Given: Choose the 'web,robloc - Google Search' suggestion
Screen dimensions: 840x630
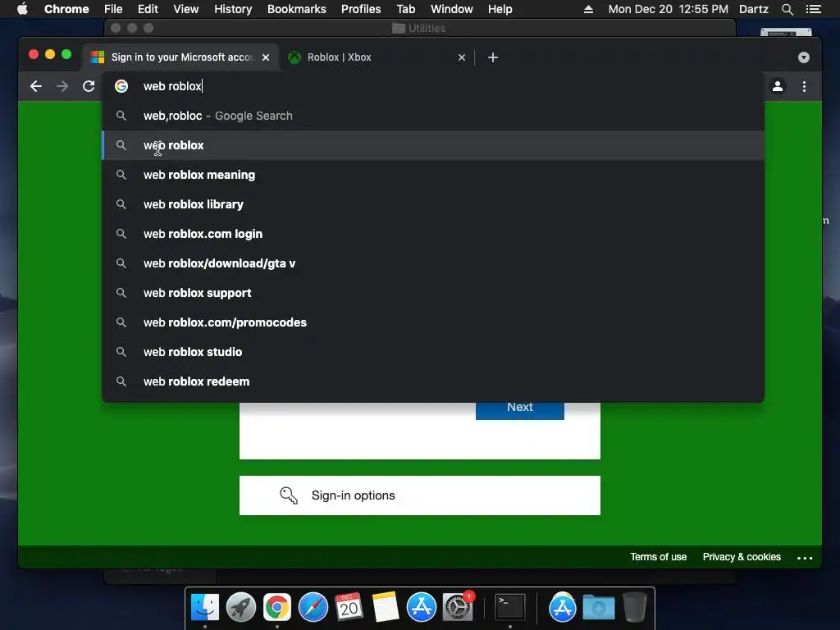Looking at the screenshot, I should [433, 116].
